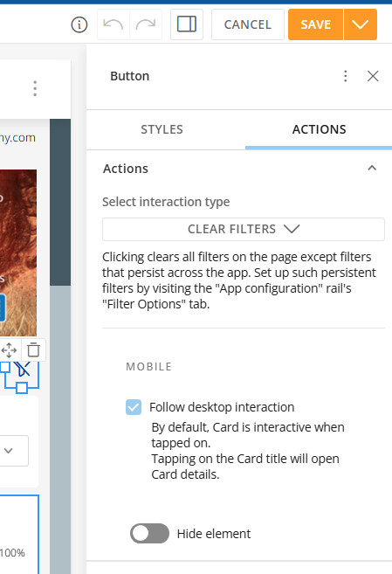Open the Clear Filters interaction dropdown

pyautogui.click(x=244, y=229)
